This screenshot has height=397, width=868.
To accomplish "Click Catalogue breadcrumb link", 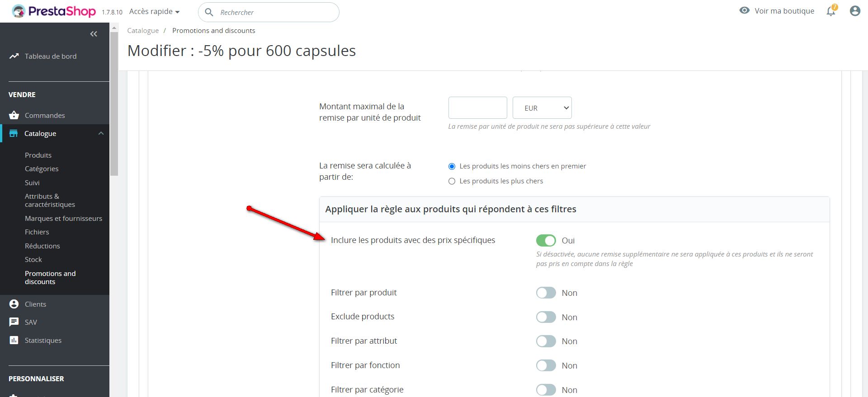I will [x=143, y=30].
